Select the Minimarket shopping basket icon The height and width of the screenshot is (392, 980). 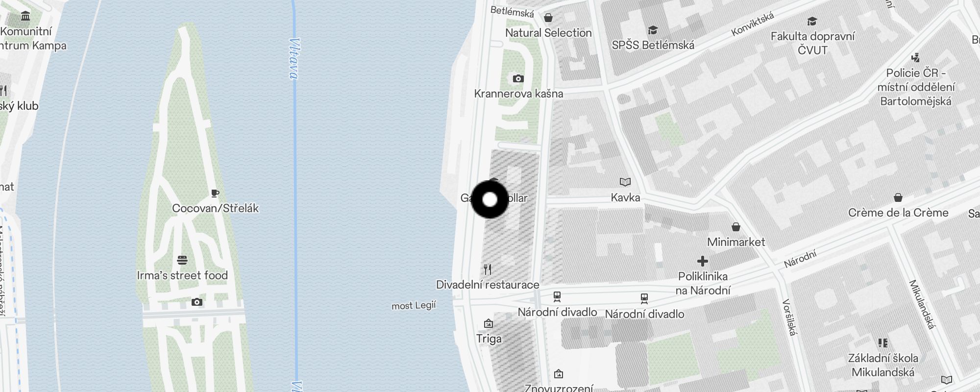click(x=735, y=227)
